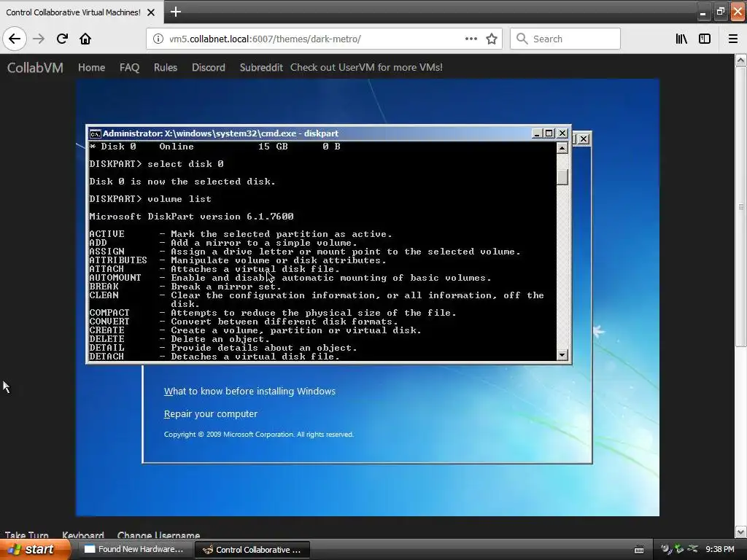
Task: Click the CONVERT command row in diskpart
Action: pyautogui.click(x=243, y=322)
